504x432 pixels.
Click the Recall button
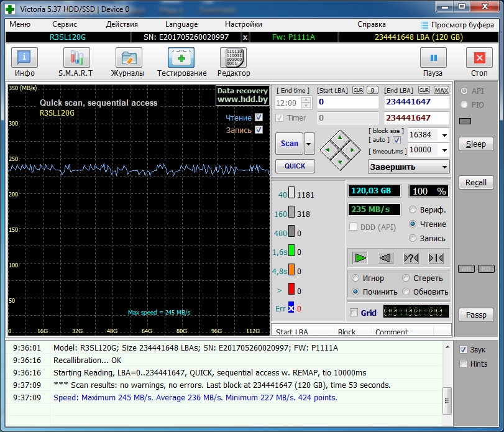coord(475,183)
